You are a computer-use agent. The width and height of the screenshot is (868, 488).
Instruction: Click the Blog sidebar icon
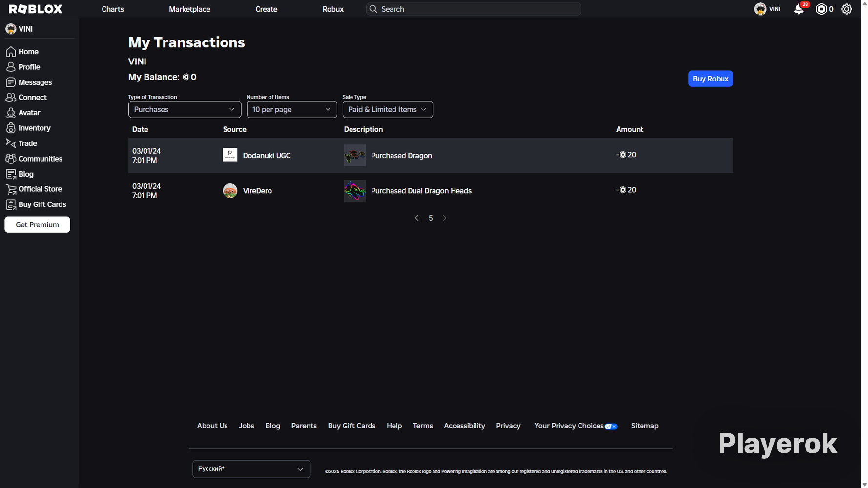(11, 174)
